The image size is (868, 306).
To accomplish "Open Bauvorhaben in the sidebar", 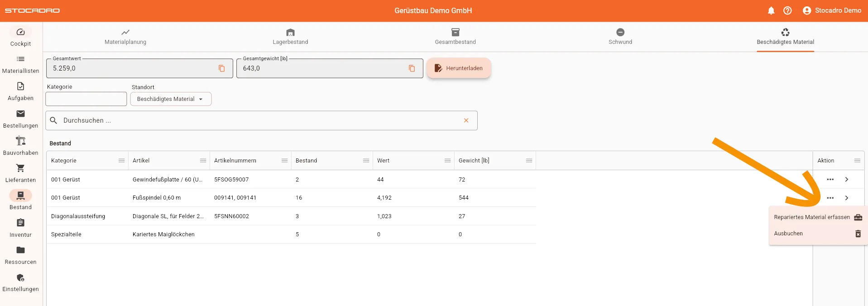I will [21, 146].
